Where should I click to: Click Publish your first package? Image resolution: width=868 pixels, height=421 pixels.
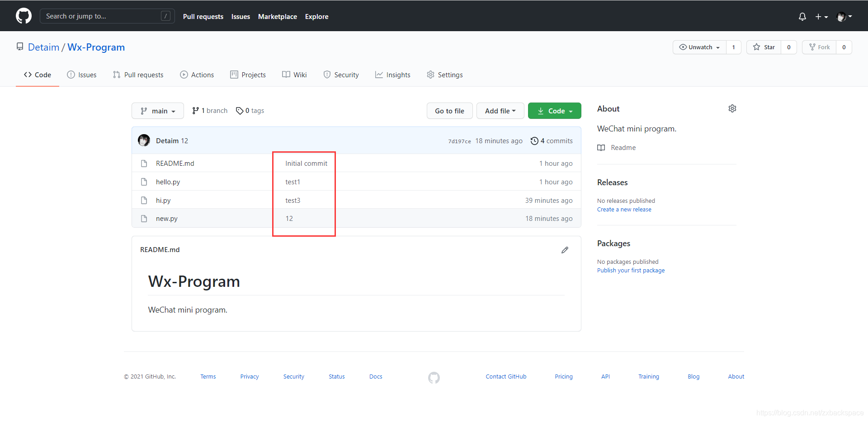(x=631, y=271)
